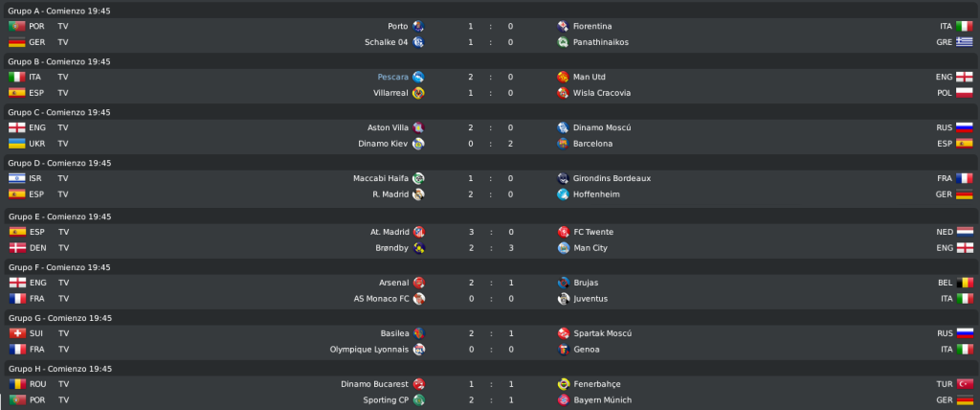This screenshot has width=980, height=410.
Task: Click the Israel flag beside ISR
Action: pyautogui.click(x=17, y=178)
